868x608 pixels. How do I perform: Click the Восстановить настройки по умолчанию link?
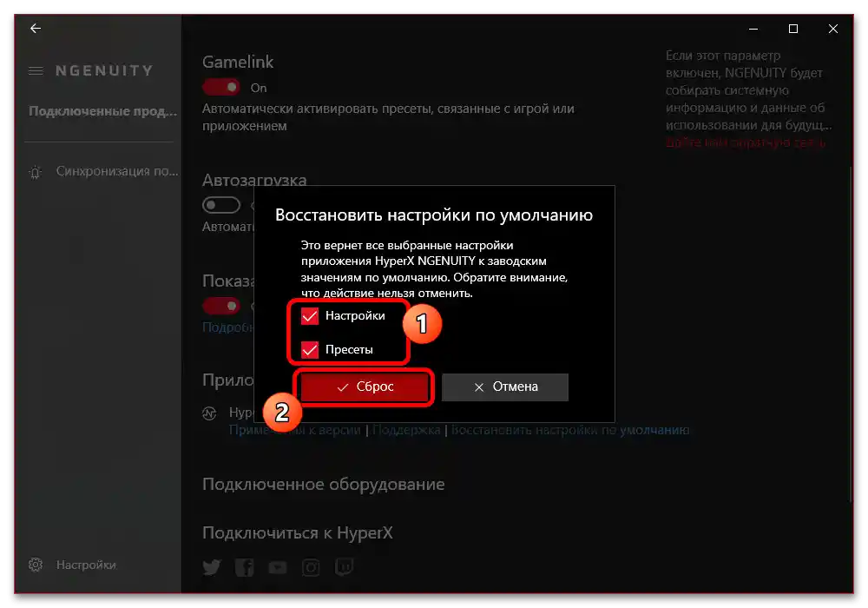570,430
